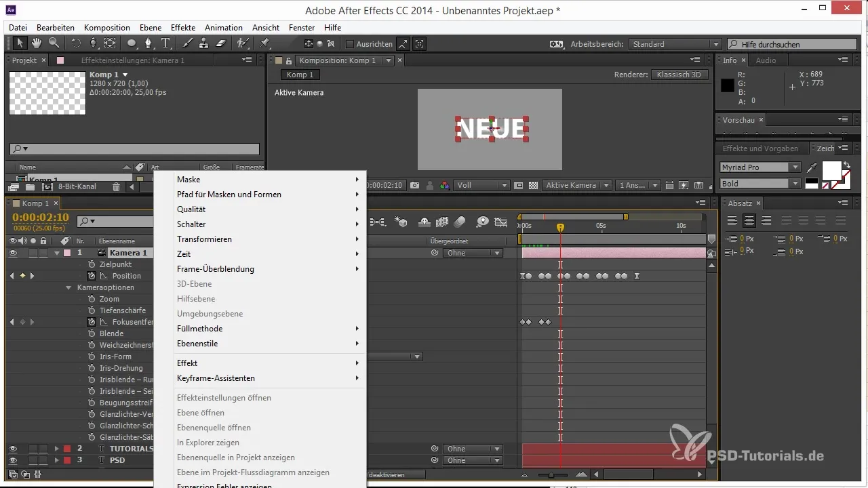This screenshot has width=868, height=488.
Task: Click the show channel RGB icon
Action: pyautogui.click(x=444, y=185)
